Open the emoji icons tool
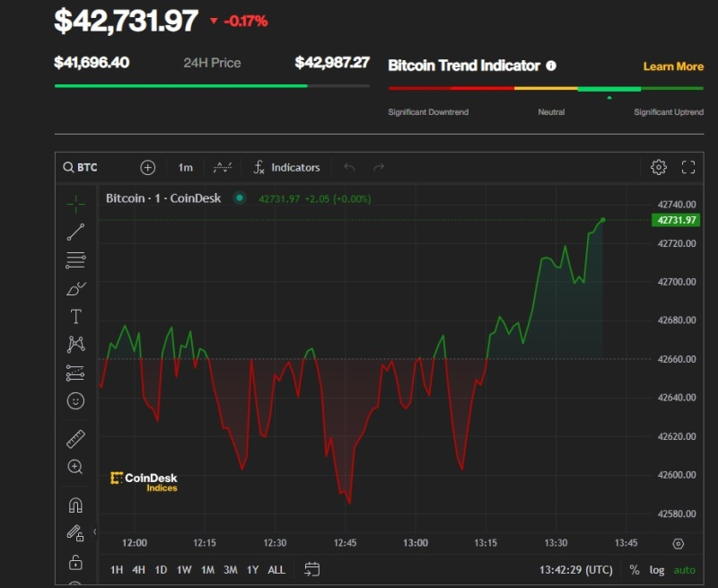Viewport: 718px width, 588px height. click(x=75, y=400)
